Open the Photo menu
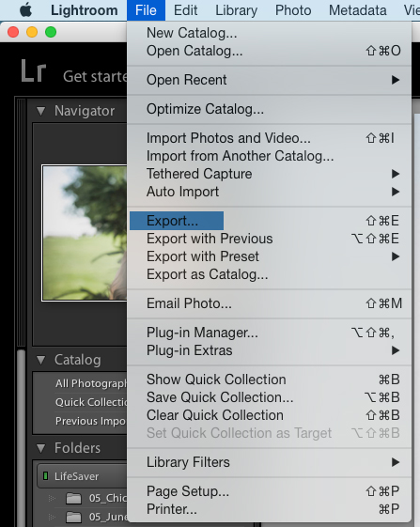The height and width of the screenshot is (527, 420). [293, 10]
